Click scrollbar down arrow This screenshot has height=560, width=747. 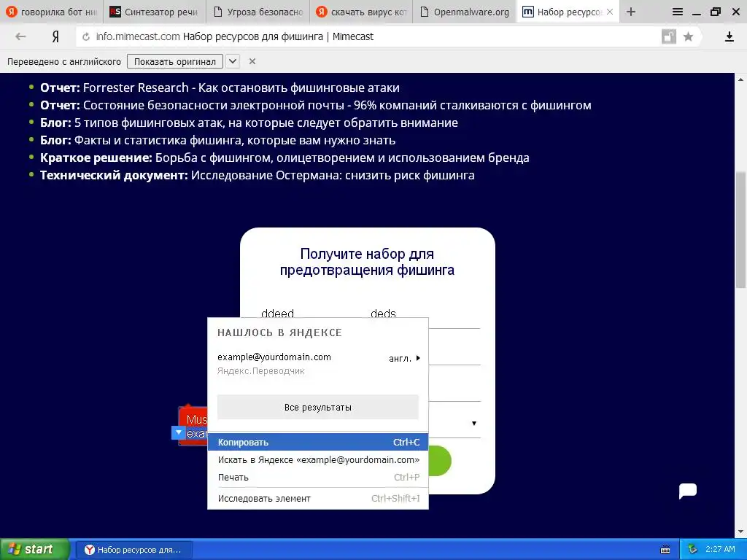click(x=740, y=532)
